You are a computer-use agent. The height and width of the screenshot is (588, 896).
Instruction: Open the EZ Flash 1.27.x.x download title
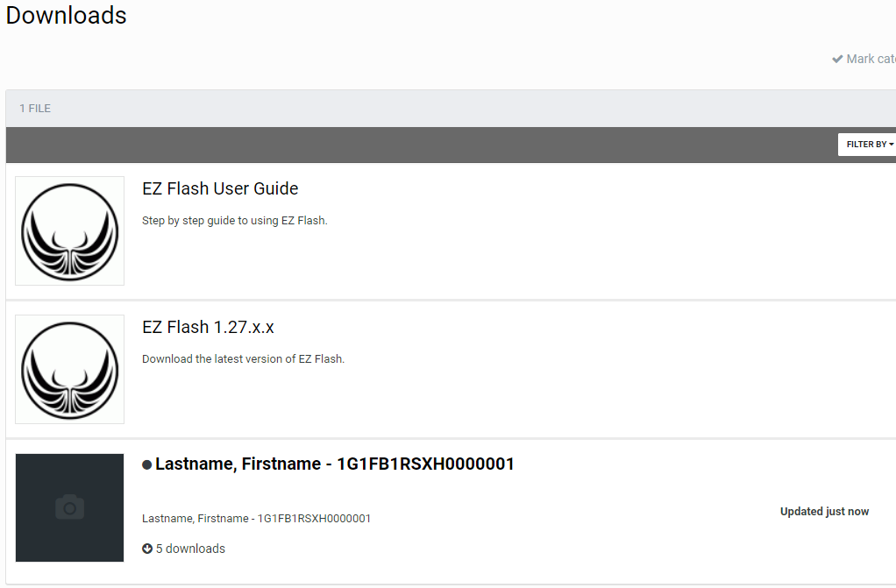pyautogui.click(x=208, y=328)
